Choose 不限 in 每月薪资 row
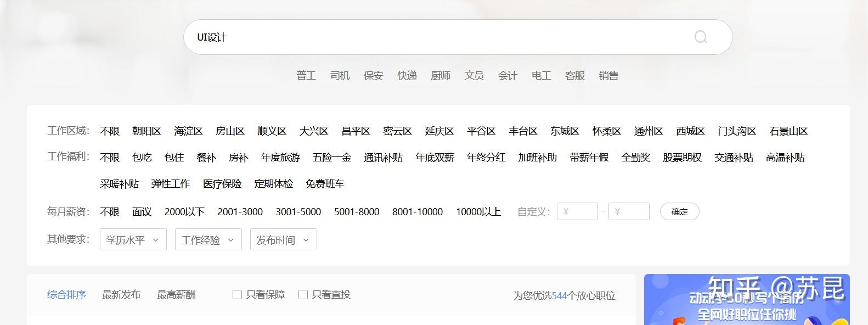The width and height of the screenshot is (868, 325). point(110,212)
